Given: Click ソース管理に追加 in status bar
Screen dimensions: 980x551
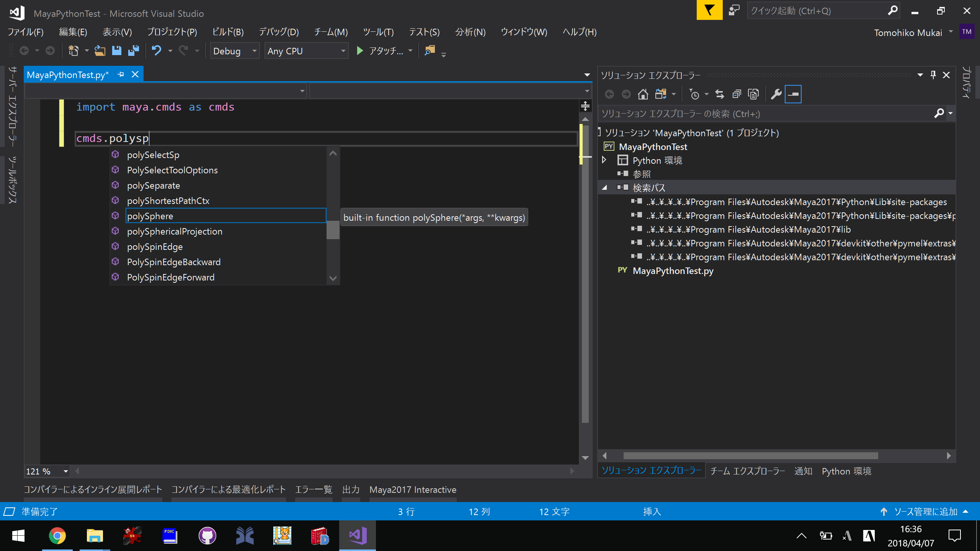Looking at the screenshot, I should [x=925, y=512].
